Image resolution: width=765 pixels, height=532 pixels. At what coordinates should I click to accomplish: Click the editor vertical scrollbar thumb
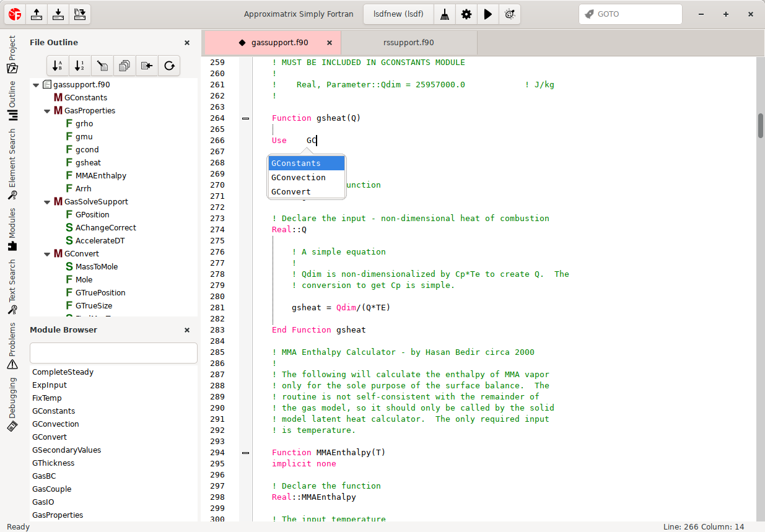tap(761, 126)
